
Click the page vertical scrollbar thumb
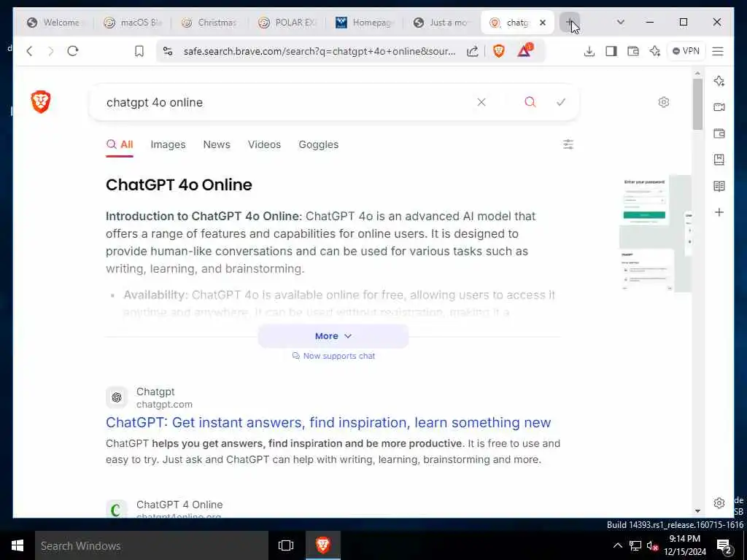point(698,104)
